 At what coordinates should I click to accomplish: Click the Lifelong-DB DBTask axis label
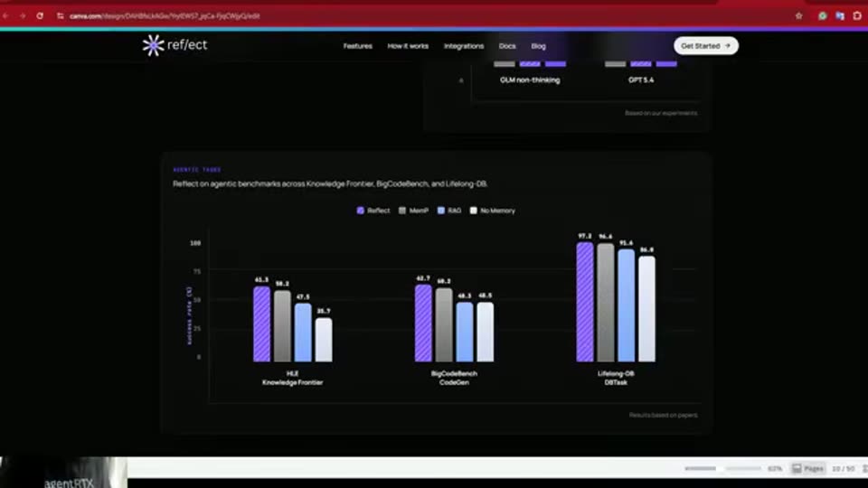pos(616,378)
